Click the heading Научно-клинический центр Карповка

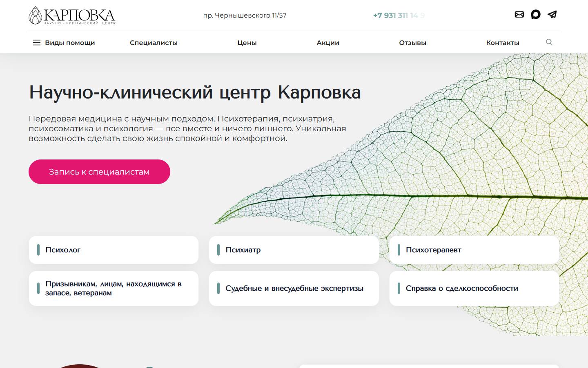(195, 92)
